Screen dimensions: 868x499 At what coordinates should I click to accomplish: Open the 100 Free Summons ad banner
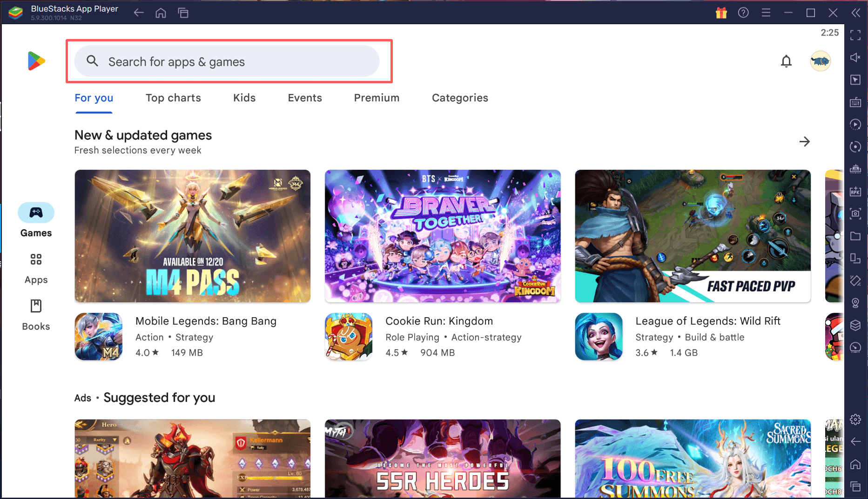tap(693, 459)
